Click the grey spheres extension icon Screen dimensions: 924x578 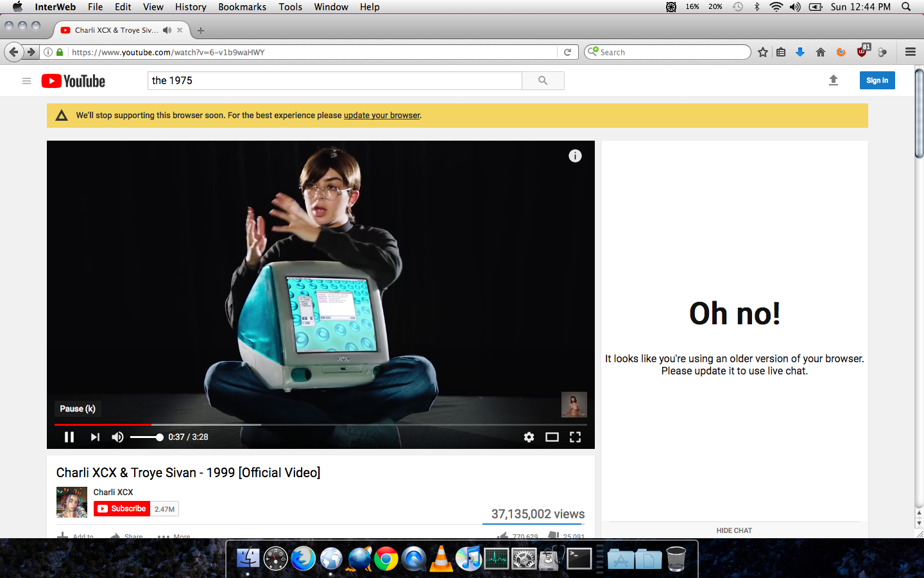[x=883, y=52]
